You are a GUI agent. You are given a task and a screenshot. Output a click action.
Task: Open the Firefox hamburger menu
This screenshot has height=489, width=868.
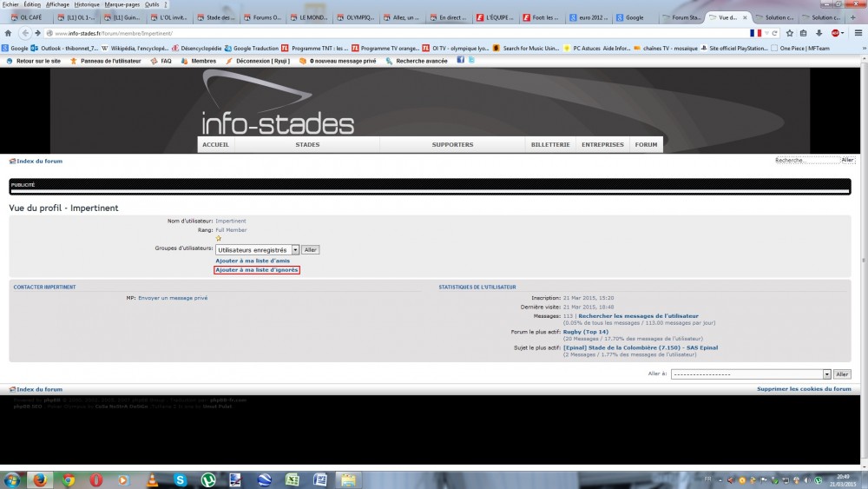pos(858,33)
